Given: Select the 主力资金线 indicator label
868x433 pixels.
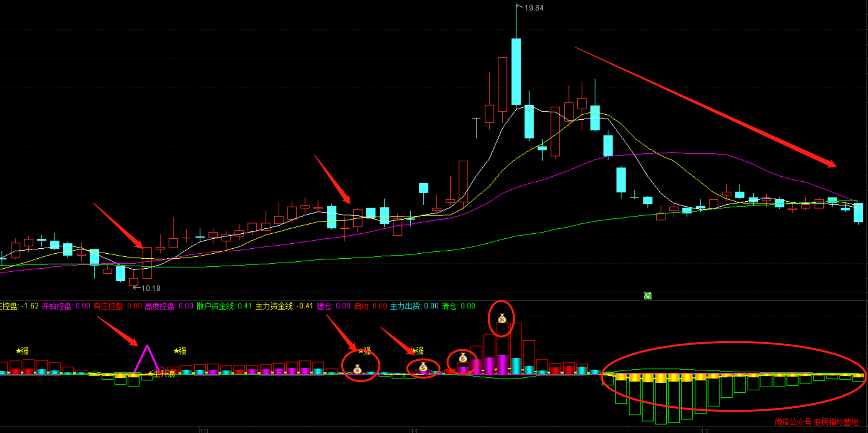Looking at the screenshot, I should point(274,306).
